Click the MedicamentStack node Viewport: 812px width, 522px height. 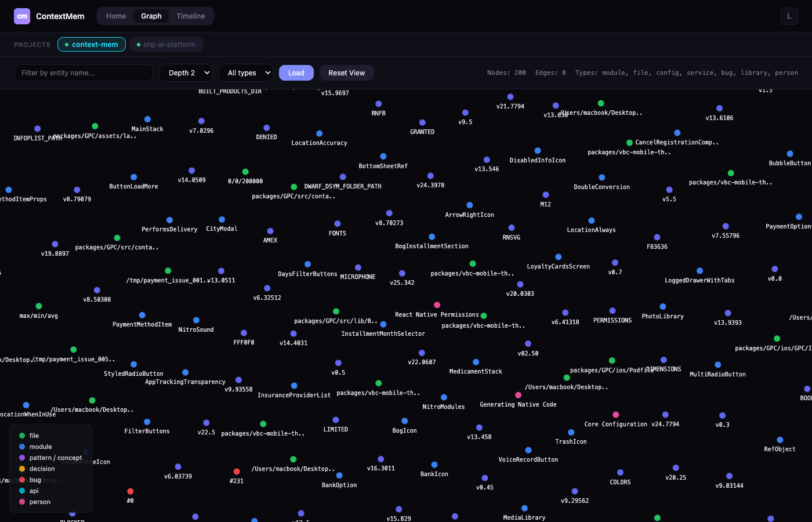coord(476,362)
